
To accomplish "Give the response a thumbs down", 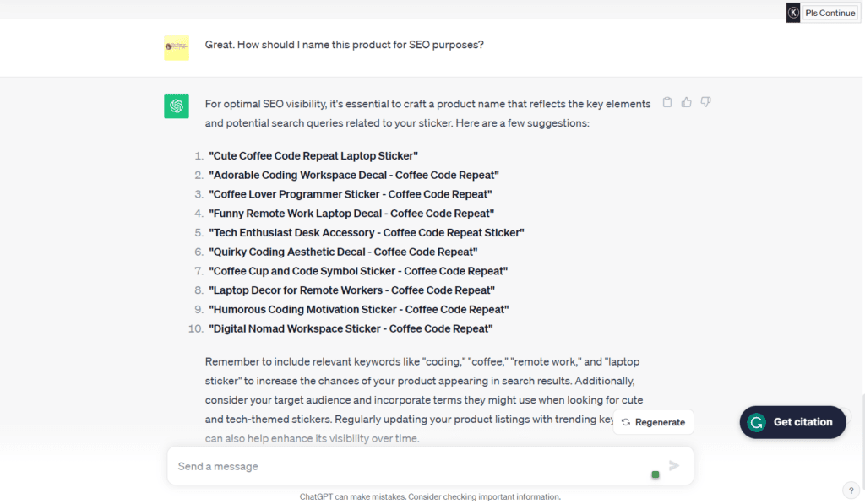I will pyautogui.click(x=706, y=102).
